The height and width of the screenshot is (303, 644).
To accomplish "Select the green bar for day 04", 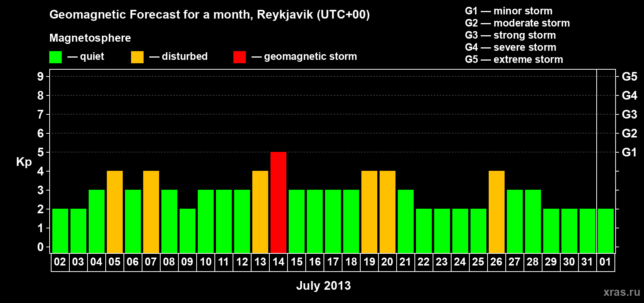I will coord(97,221).
